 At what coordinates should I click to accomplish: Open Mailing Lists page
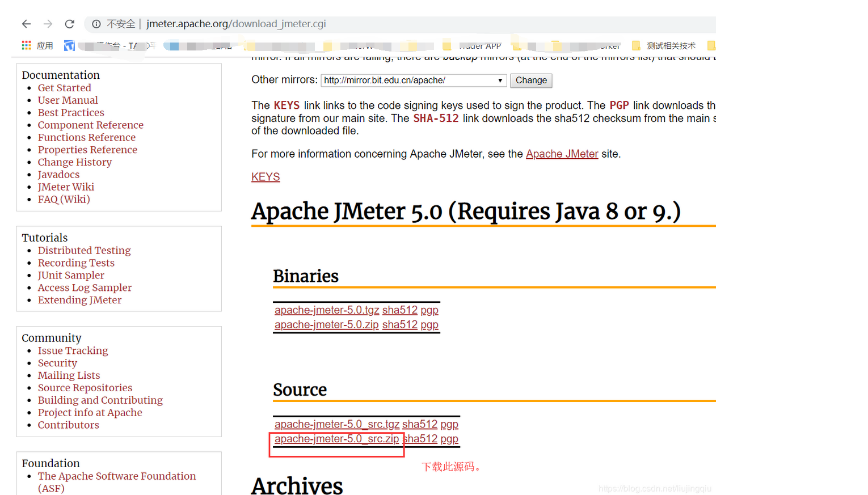(x=69, y=376)
